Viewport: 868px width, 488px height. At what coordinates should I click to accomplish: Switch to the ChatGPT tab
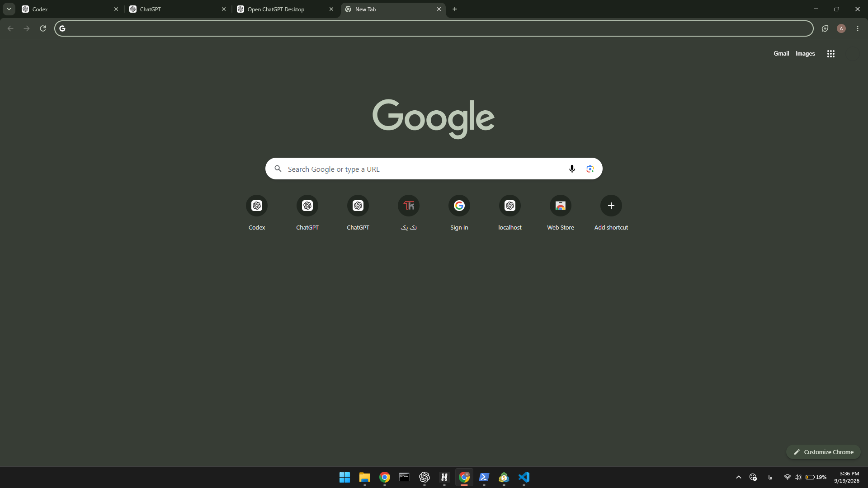pyautogui.click(x=178, y=9)
